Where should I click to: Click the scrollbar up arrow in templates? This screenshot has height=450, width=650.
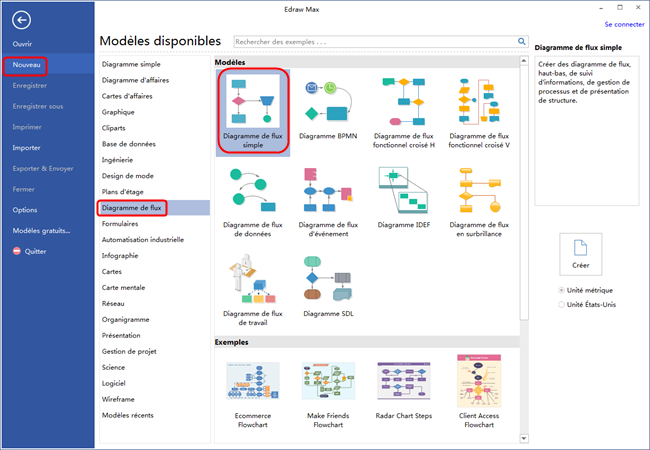524,61
